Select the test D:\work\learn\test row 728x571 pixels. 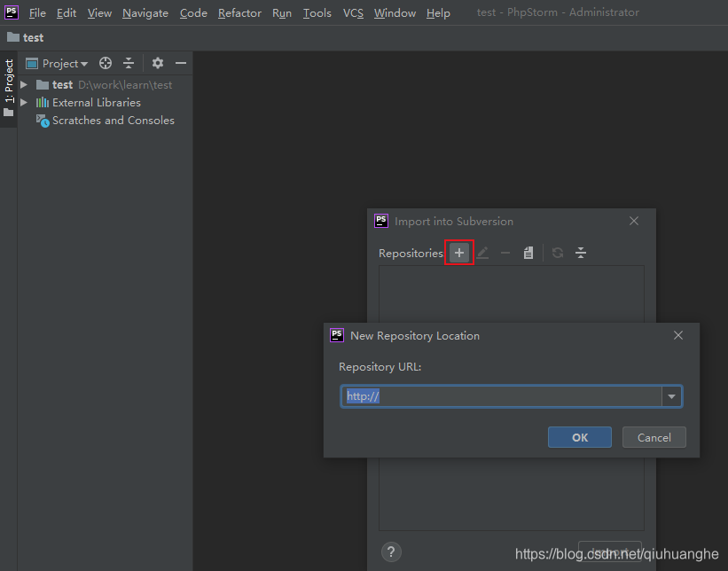point(104,85)
